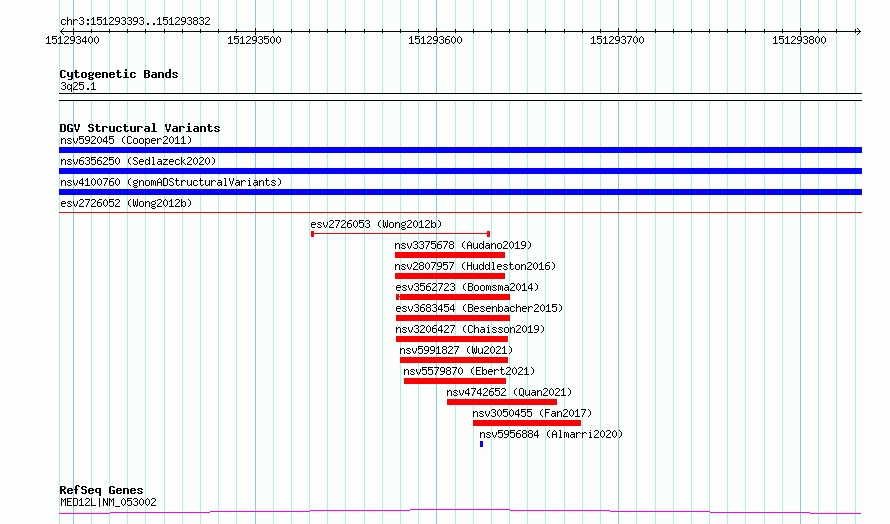Click the right arrow end of ruler
Image resolution: width=890 pixels, height=524 pixels.
coord(859,31)
